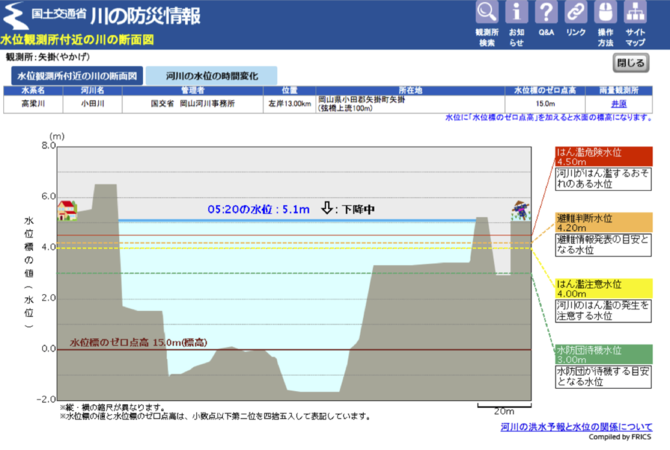Click the 観測所検索 magnifier icon

(486, 13)
